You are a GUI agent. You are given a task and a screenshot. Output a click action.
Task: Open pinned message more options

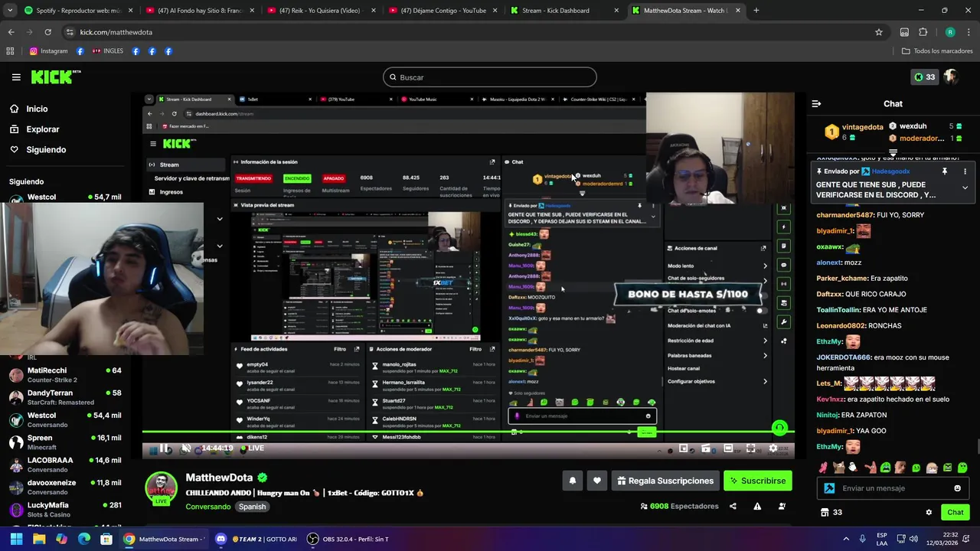[965, 171]
